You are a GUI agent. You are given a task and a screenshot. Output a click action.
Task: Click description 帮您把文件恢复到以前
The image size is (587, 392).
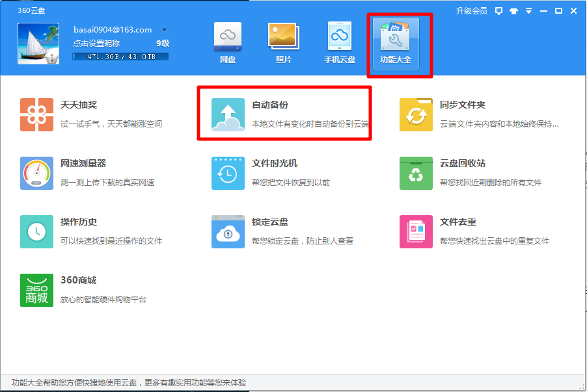[291, 182]
